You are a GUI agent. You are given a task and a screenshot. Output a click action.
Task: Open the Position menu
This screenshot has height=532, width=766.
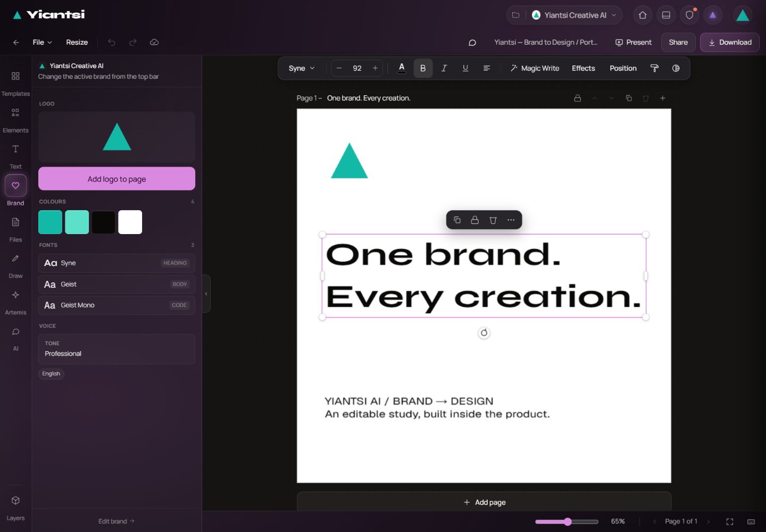tap(623, 68)
